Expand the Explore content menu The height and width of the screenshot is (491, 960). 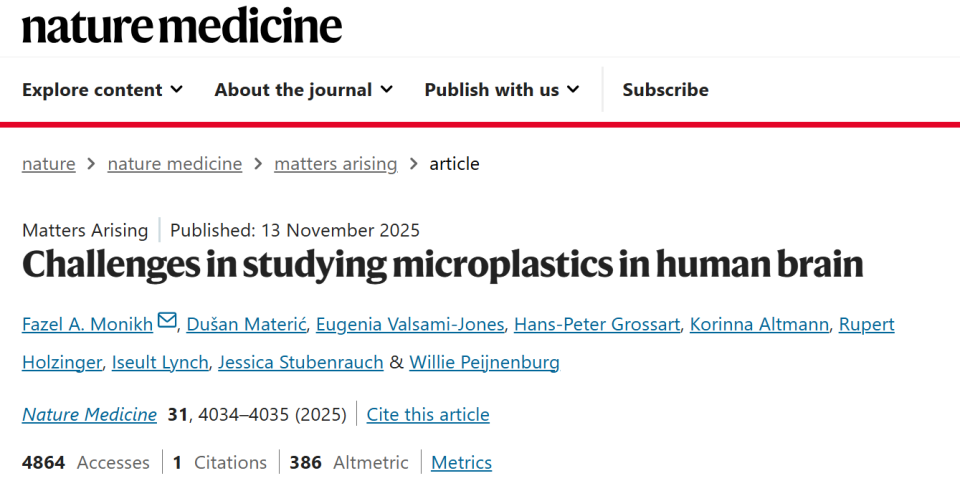(x=102, y=90)
